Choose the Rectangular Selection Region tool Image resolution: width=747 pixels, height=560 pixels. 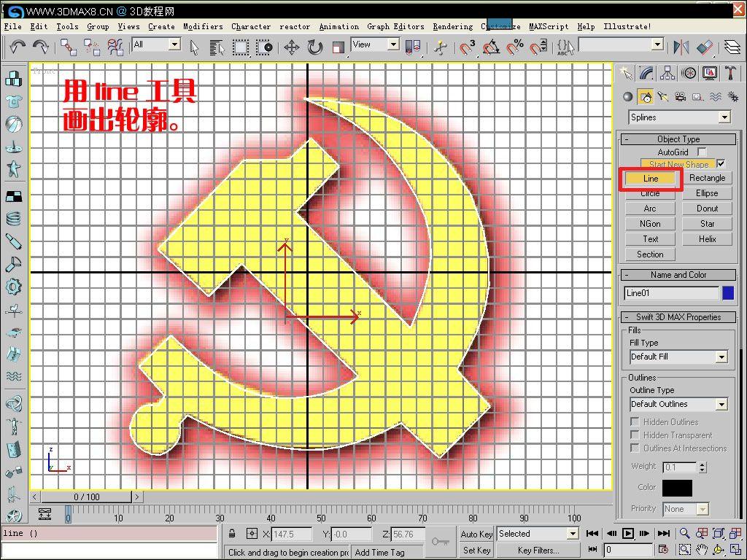point(240,47)
